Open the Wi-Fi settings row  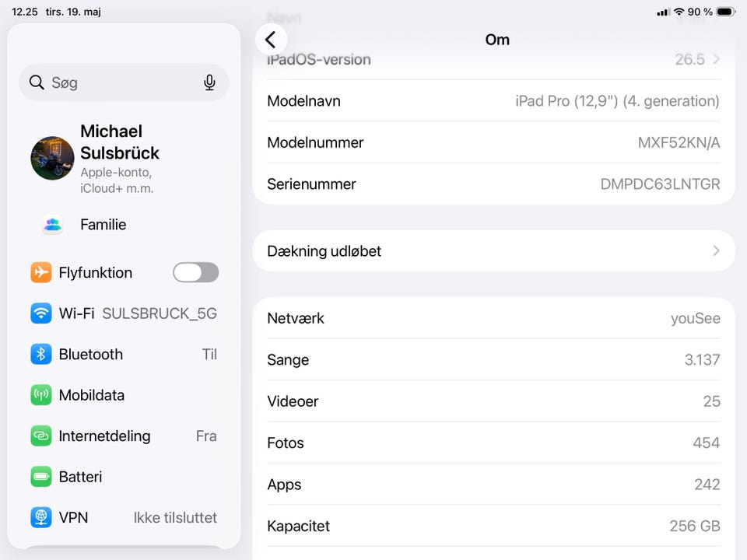coord(124,313)
